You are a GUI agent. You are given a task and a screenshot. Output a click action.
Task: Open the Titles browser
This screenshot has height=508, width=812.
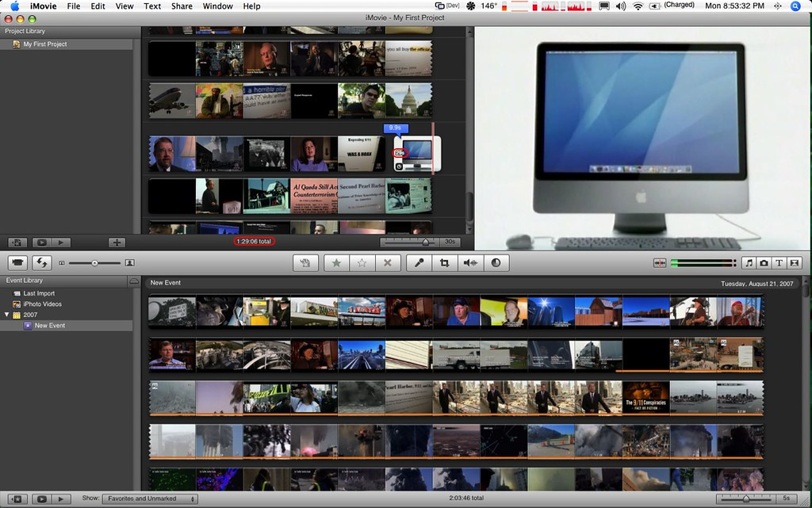(779, 263)
